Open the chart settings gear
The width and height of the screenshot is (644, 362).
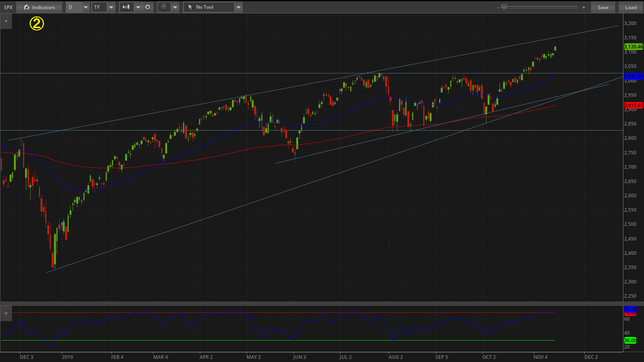coord(147,7)
